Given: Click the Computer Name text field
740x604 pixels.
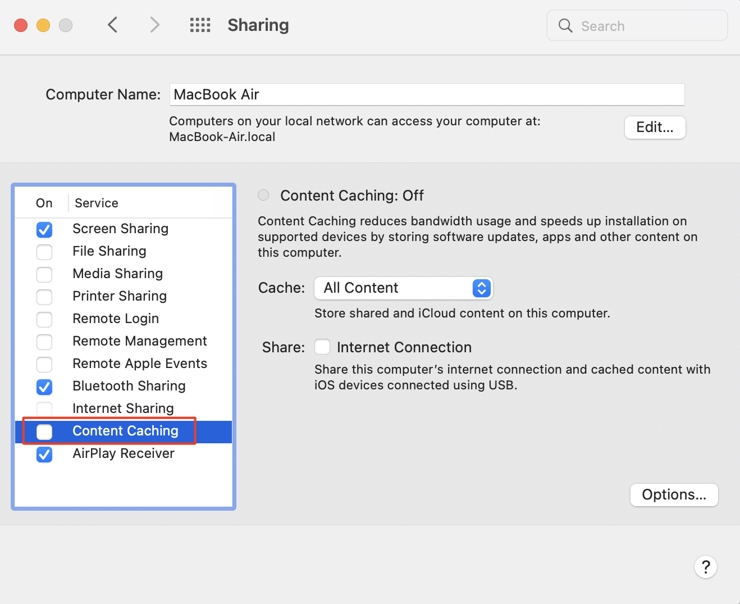Looking at the screenshot, I should tap(427, 94).
